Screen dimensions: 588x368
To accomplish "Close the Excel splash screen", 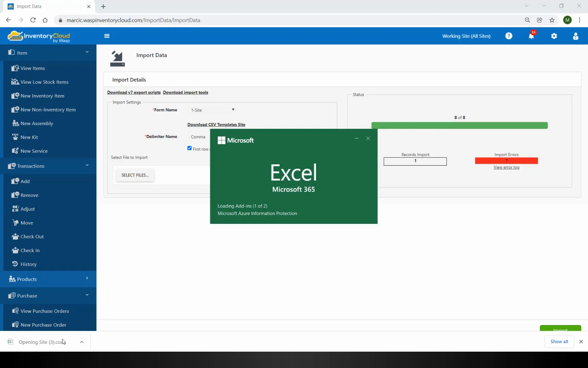I will [x=368, y=138].
